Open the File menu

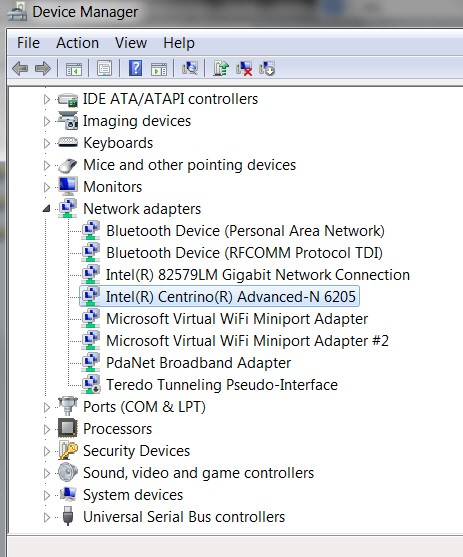(x=28, y=43)
